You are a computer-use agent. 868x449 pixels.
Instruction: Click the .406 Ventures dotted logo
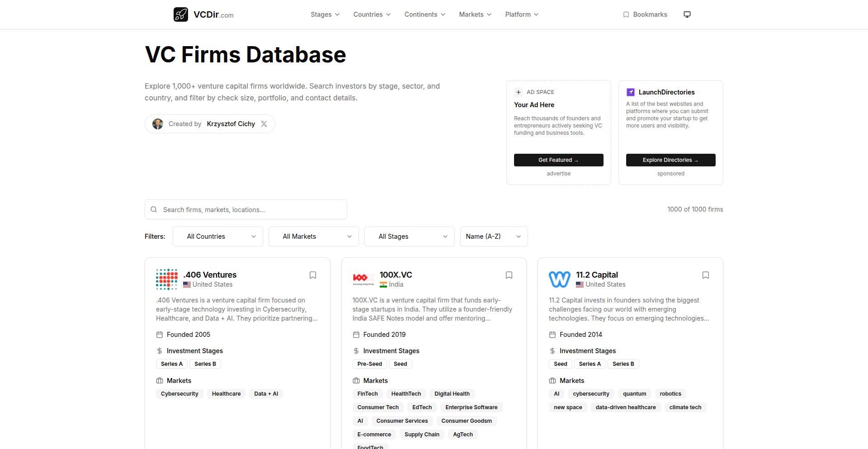(167, 279)
